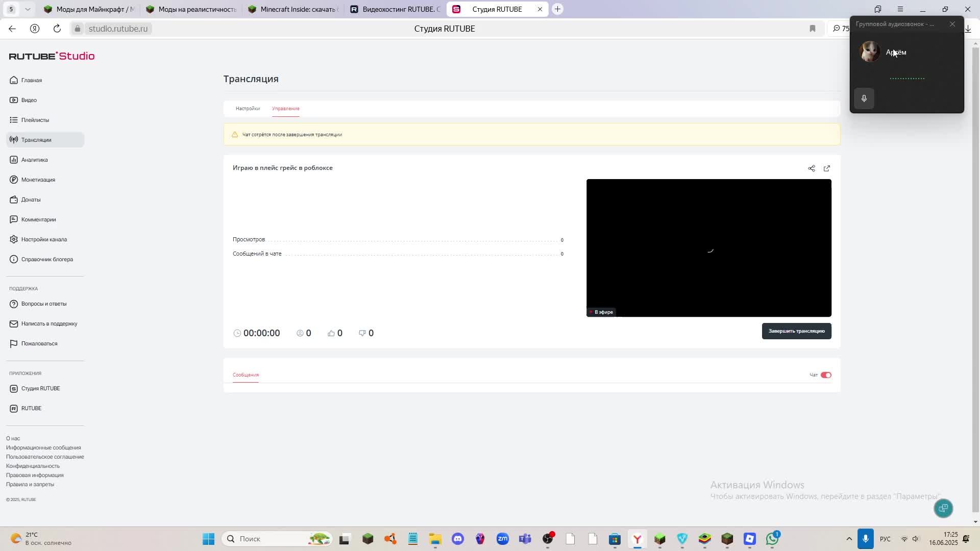980x551 pixels.
Task: Open browser menu hamburger button
Action: (x=900, y=9)
